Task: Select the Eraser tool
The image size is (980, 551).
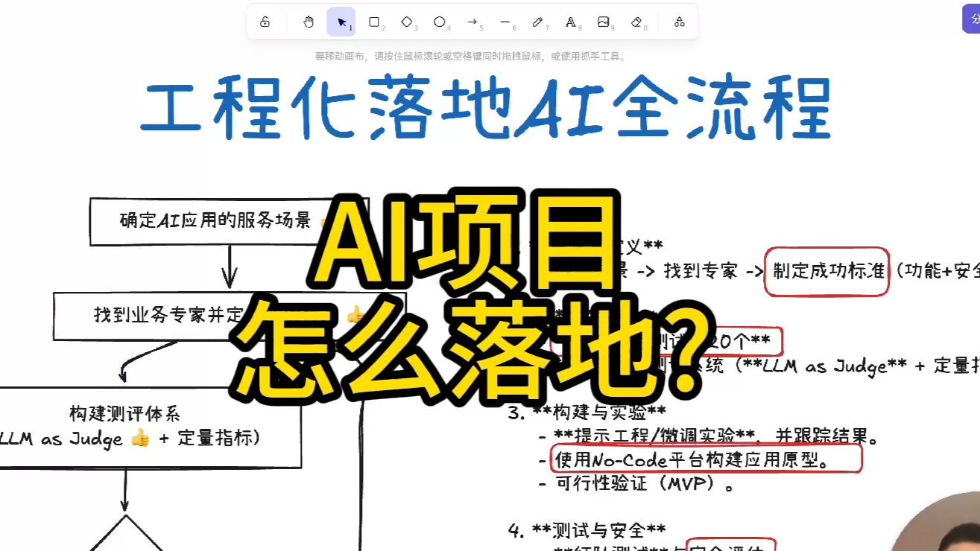Action: (x=637, y=22)
